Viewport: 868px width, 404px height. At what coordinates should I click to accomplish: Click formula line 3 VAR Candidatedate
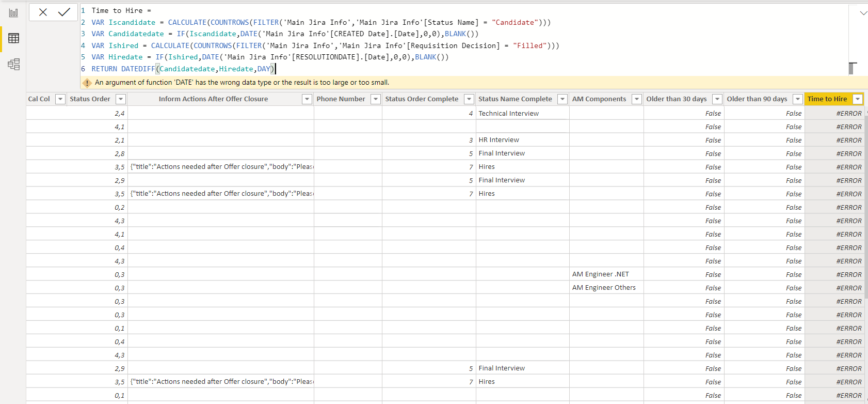tap(285, 34)
